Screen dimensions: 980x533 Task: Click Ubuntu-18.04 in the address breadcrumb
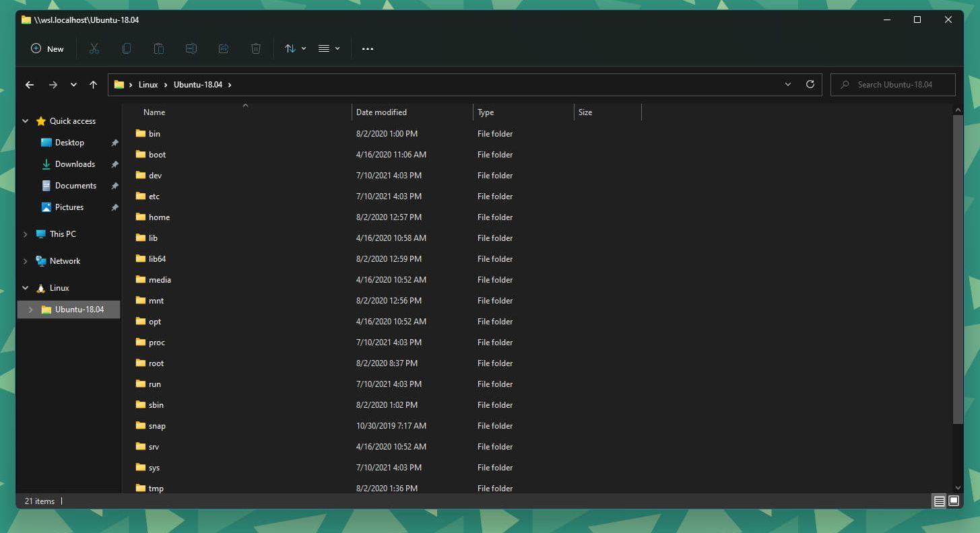click(x=198, y=85)
